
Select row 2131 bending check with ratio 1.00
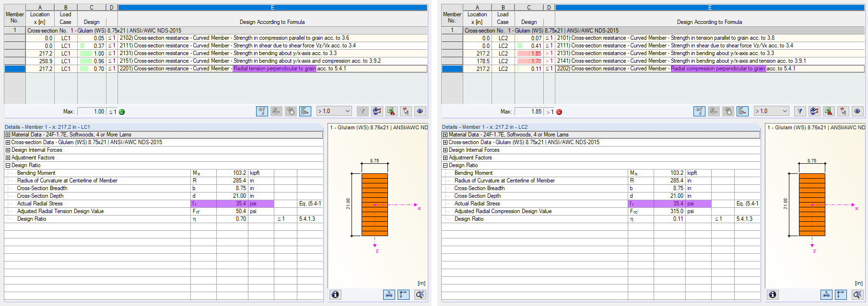pos(216,53)
